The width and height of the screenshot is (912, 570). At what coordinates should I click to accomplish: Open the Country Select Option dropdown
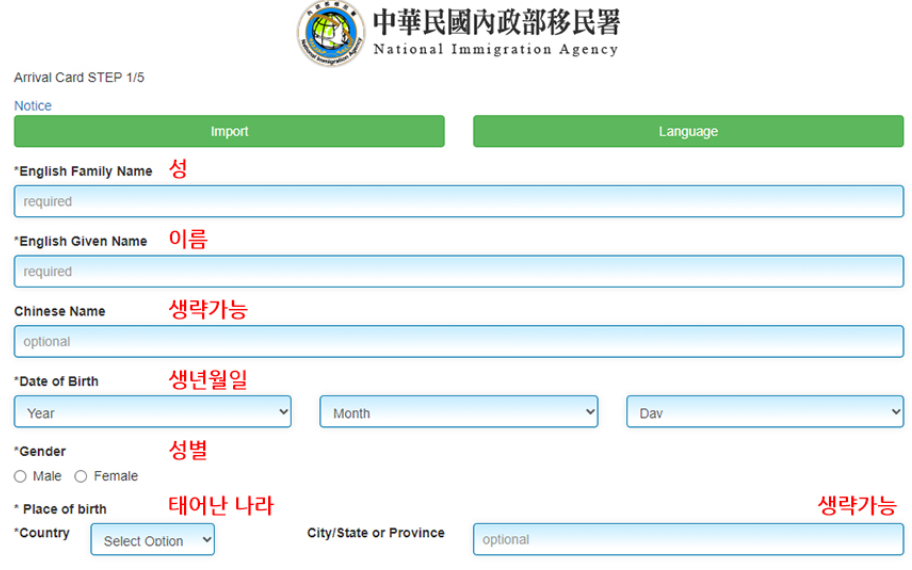[x=152, y=540]
